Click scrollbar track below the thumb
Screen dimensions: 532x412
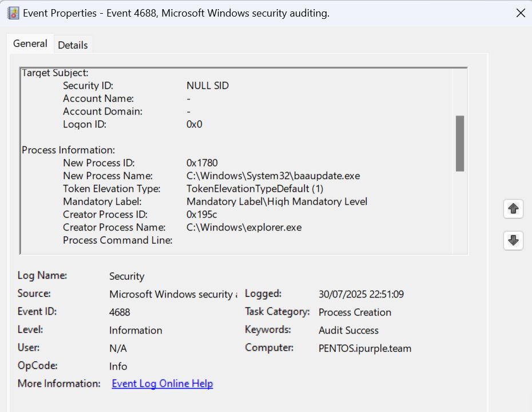coord(459,212)
